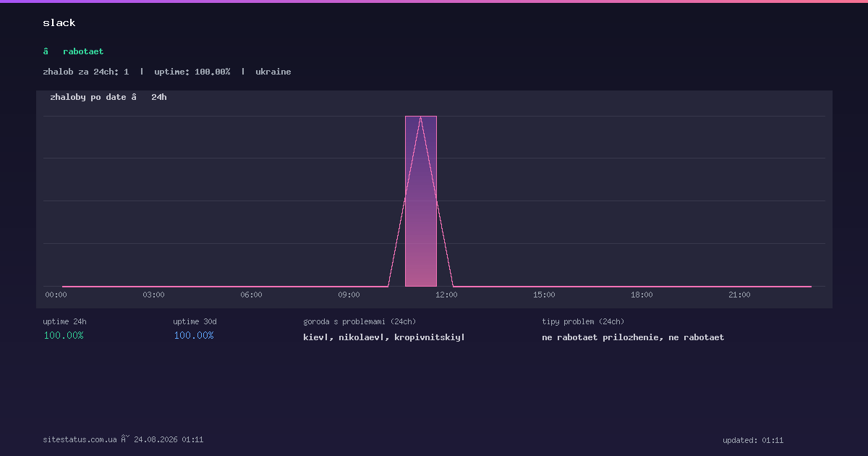
Task: Click the zhalob za 24ch counter
Action: 86,72
